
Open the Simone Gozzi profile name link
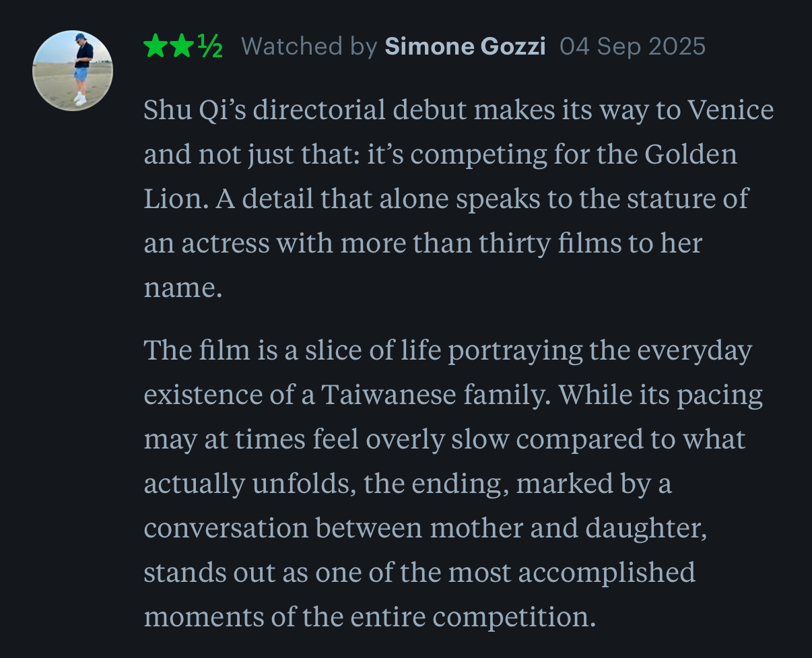pyautogui.click(x=465, y=46)
